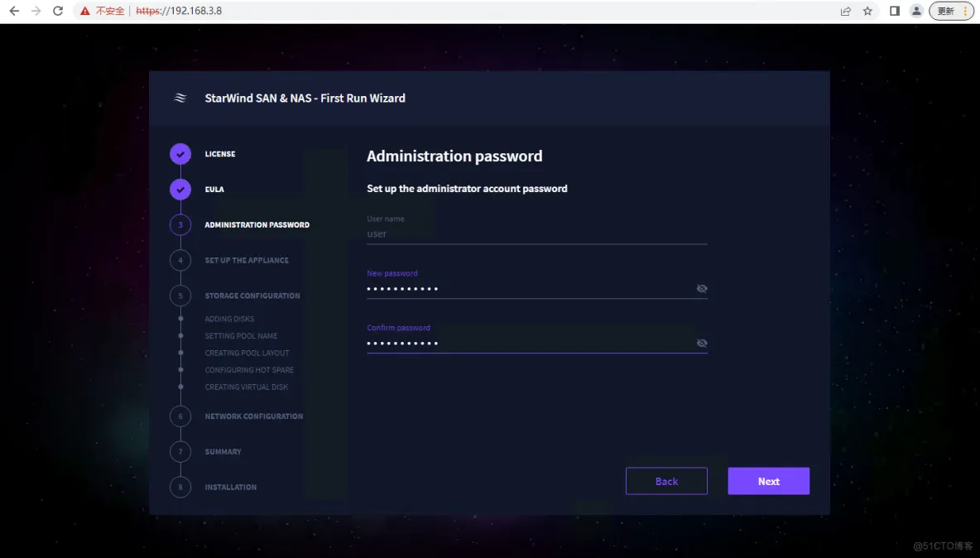Click the StarWind logo icon
The width and height of the screenshot is (980, 558).
coord(180,98)
